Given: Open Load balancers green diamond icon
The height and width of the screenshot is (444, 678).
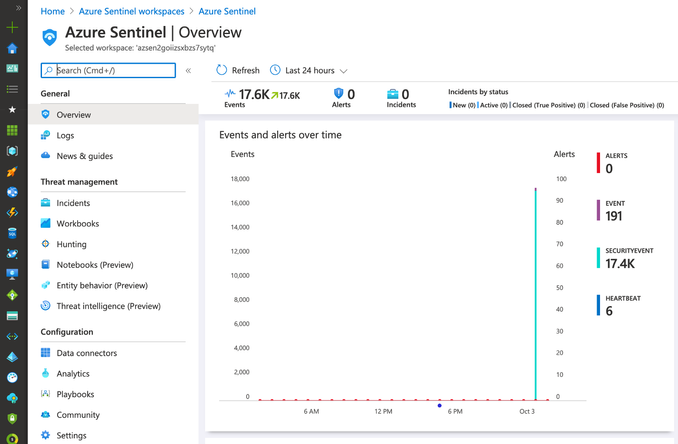Looking at the screenshot, I should tap(12, 295).
